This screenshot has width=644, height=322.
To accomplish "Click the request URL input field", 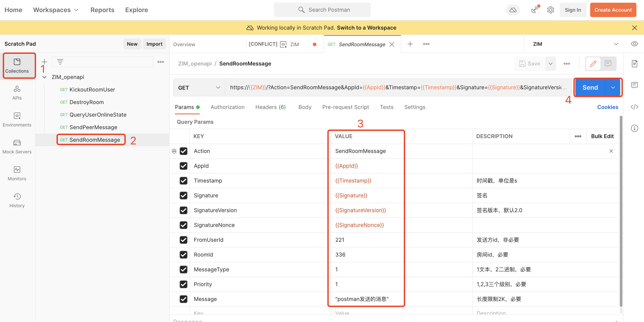I will 398,88.
